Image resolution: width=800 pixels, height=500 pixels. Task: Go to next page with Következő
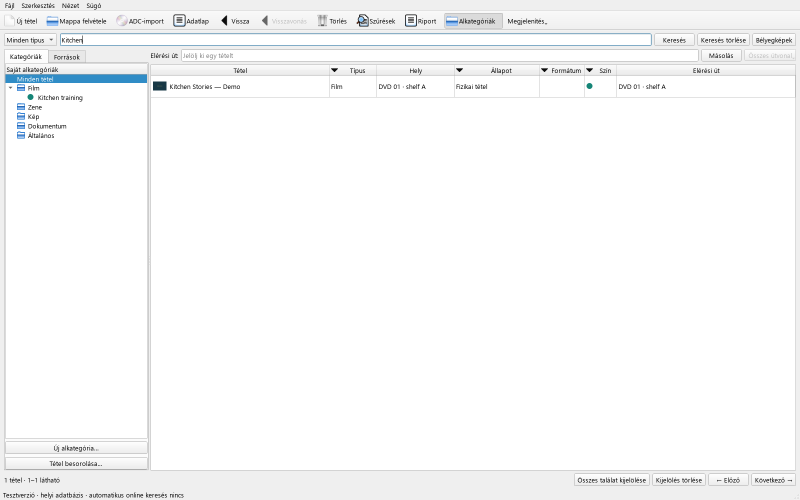pyautogui.click(x=773, y=480)
